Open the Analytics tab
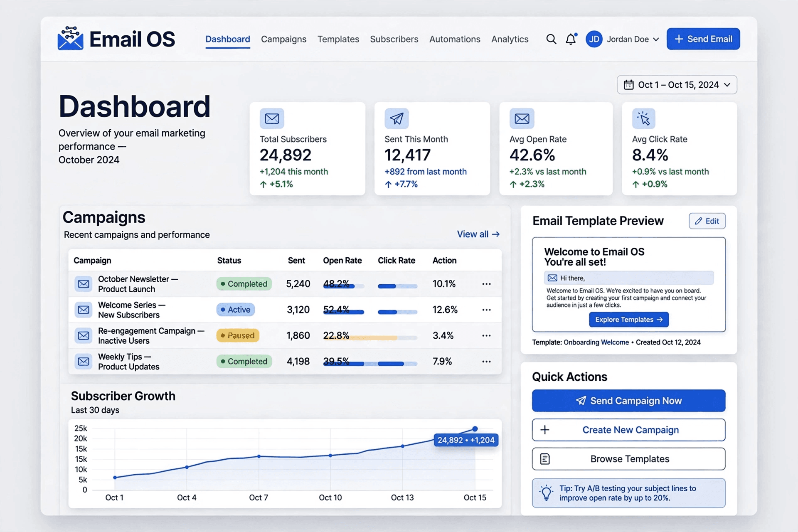The height and width of the screenshot is (532, 798). point(510,39)
